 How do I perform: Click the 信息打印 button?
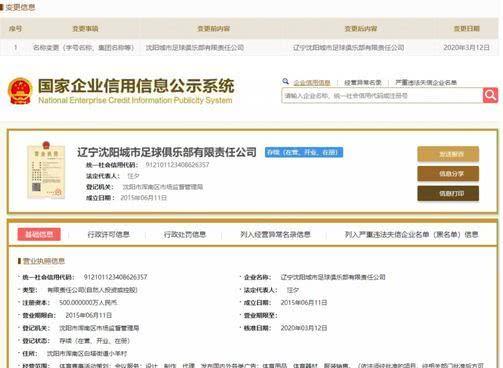(x=448, y=193)
